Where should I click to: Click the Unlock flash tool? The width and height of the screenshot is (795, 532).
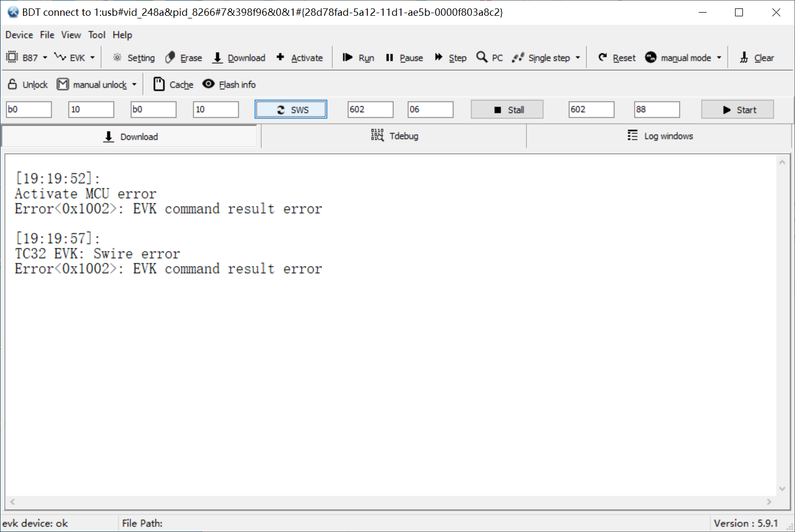(x=28, y=84)
